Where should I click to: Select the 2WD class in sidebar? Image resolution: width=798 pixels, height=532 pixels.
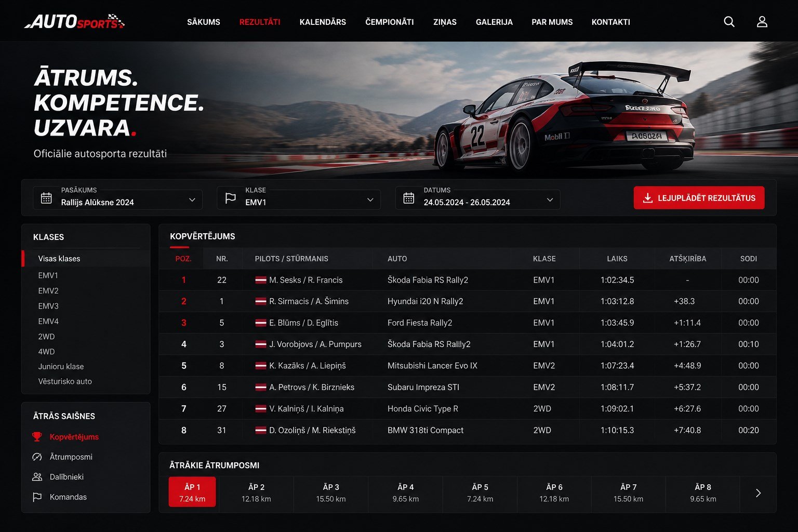[x=46, y=337]
